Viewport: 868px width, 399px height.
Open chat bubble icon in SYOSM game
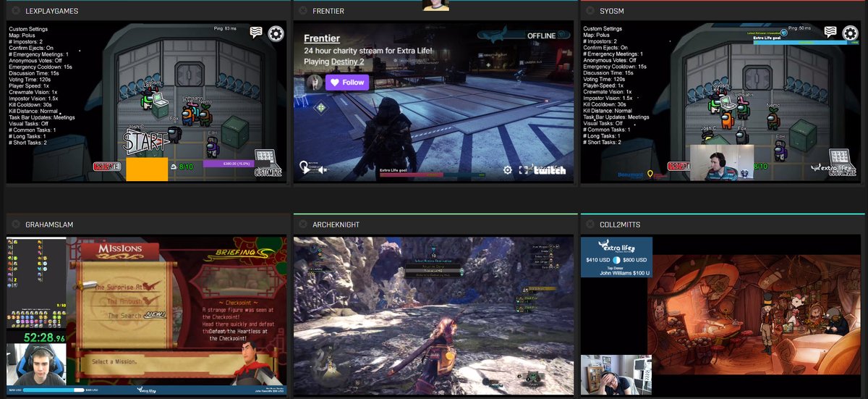[x=830, y=32]
